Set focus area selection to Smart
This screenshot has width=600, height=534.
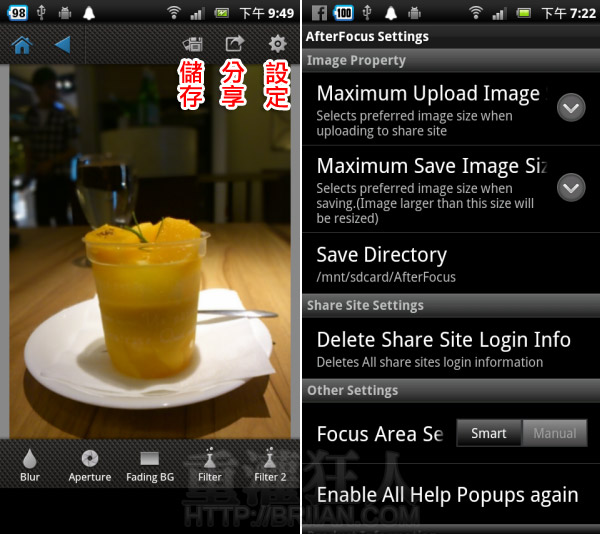[489, 433]
